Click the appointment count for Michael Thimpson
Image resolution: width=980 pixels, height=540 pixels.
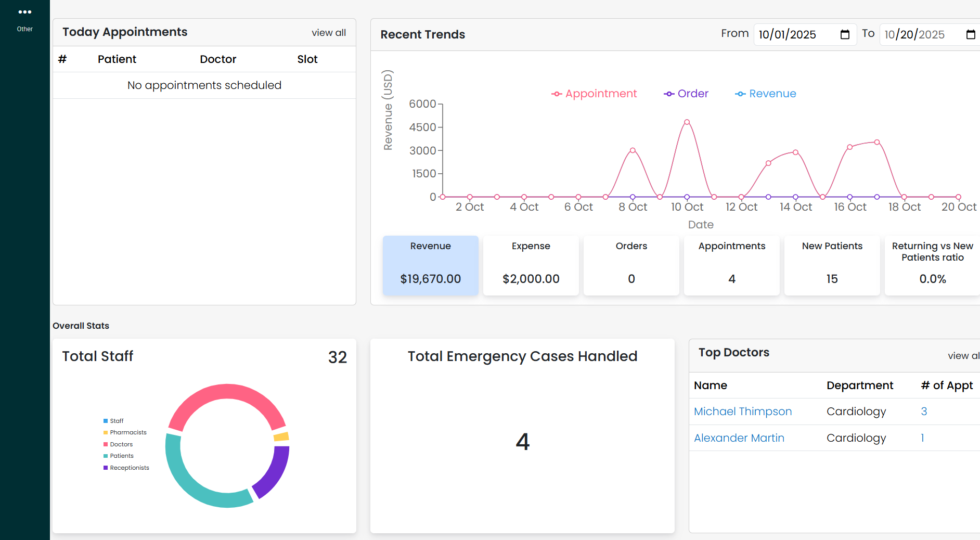click(923, 411)
